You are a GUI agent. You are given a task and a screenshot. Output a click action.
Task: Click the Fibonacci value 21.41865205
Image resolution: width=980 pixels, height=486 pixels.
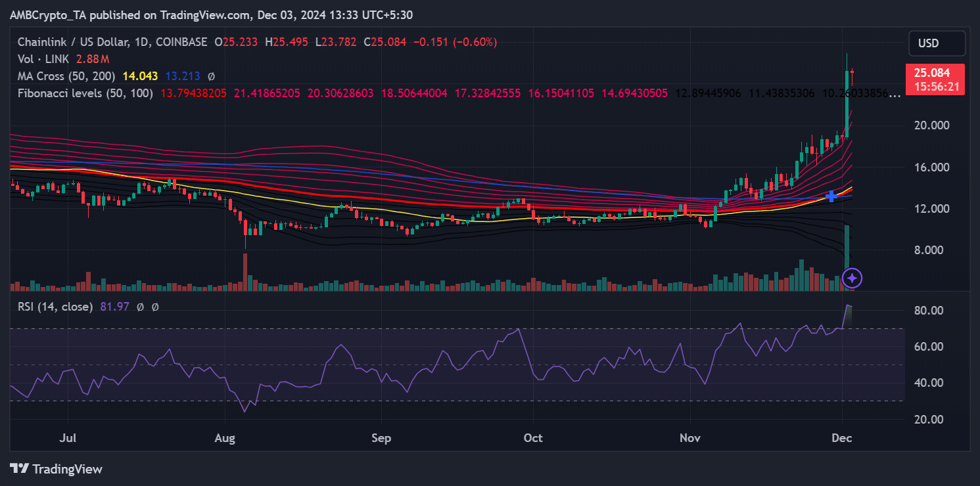(266, 93)
